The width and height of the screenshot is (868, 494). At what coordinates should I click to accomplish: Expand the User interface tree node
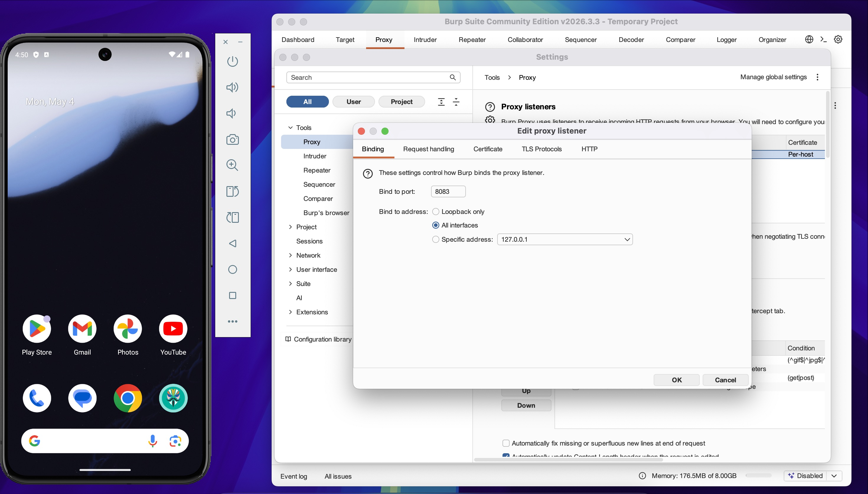pyautogui.click(x=291, y=269)
